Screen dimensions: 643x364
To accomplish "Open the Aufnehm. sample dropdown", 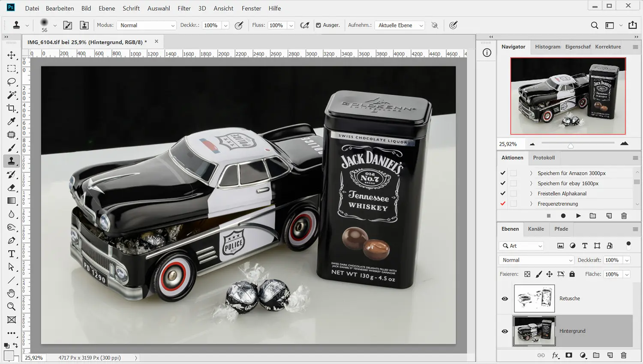I will (400, 25).
